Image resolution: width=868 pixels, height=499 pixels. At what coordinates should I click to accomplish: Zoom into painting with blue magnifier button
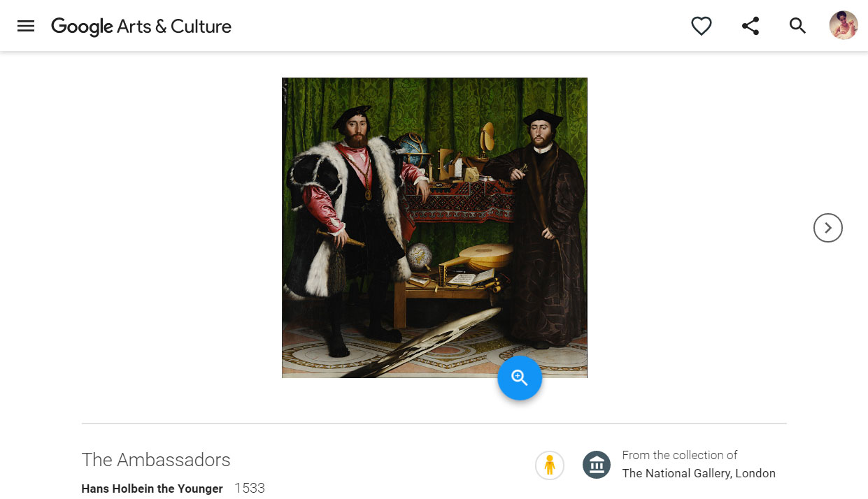point(520,378)
